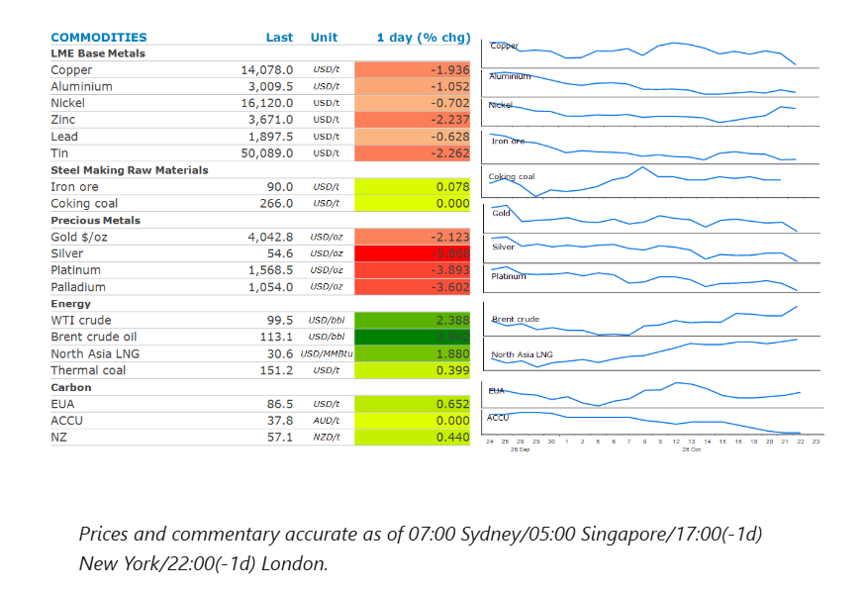Viewport: 868px width, 595px height.
Task: Click the Coking coal last price 266.0
Action: tap(276, 203)
